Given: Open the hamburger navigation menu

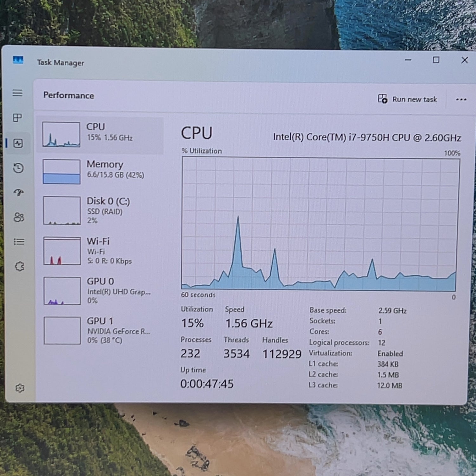Looking at the screenshot, I should (17, 93).
